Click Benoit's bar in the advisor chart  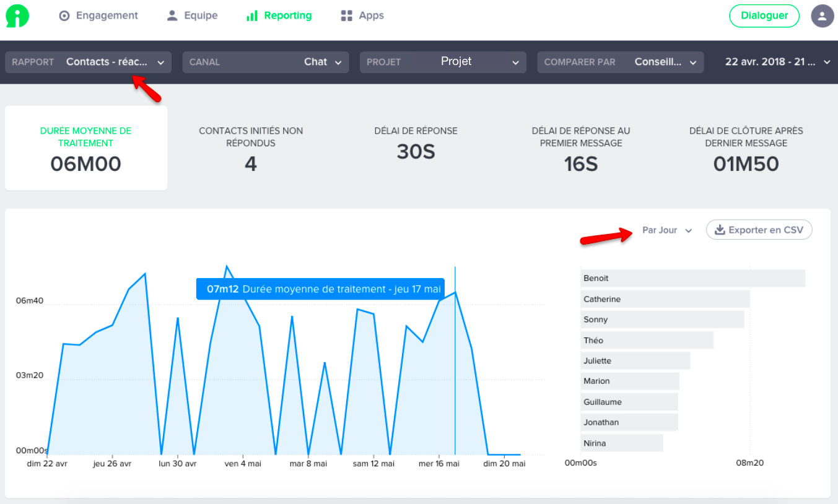tap(692, 278)
